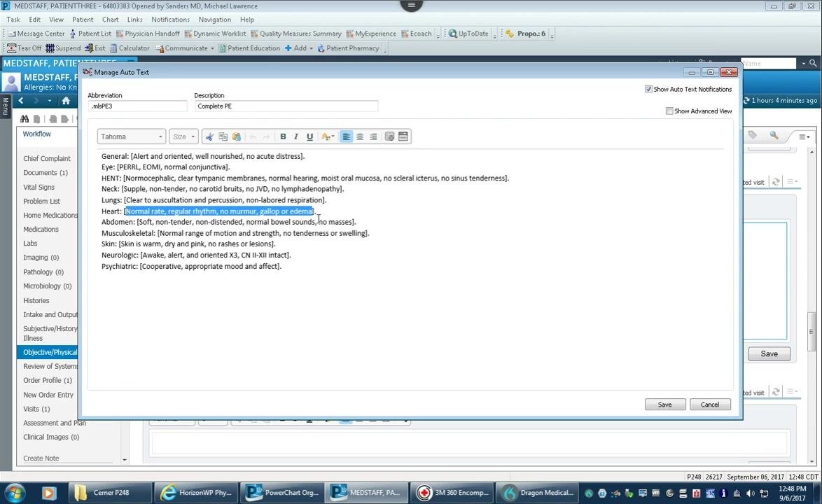Save the auto text in dialog
This screenshot has width=822, height=504.
[x=664, y=405]
